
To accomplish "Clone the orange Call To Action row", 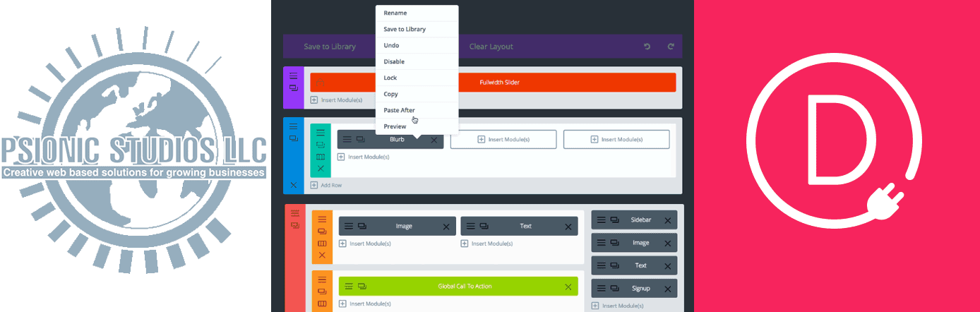I will point(322,292).
